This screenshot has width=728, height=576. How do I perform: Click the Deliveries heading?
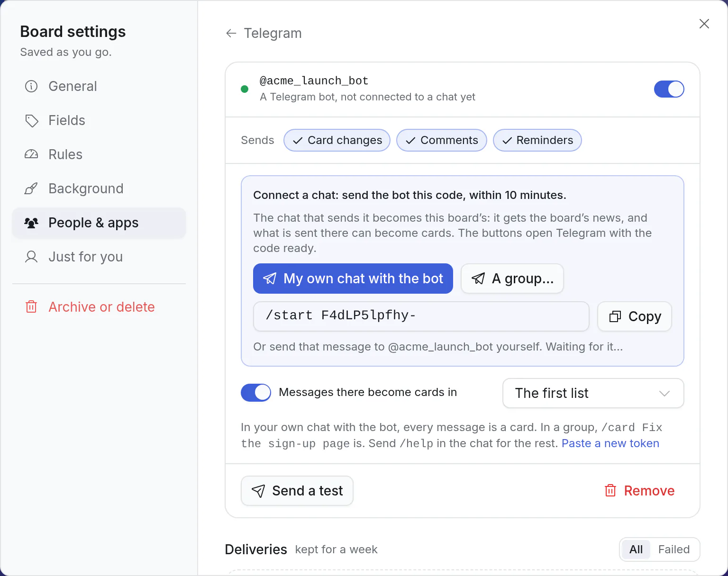point(256,549)
